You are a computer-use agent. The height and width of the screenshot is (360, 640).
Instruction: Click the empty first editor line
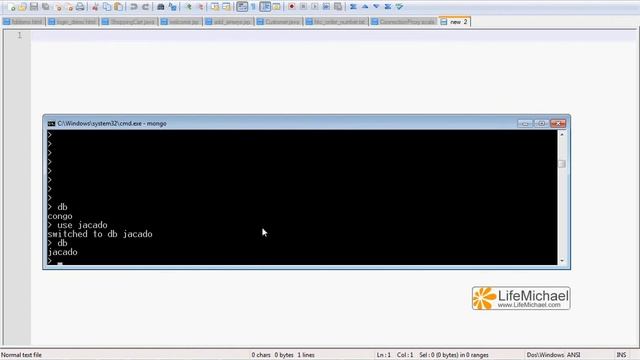point(333,36)
